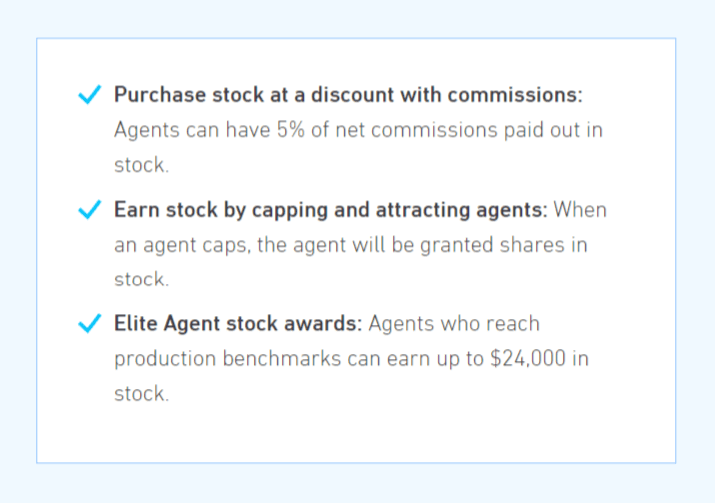715x503 pixels.
Task: Click the word 'agents:' in second heading
Action: (512, 210)
